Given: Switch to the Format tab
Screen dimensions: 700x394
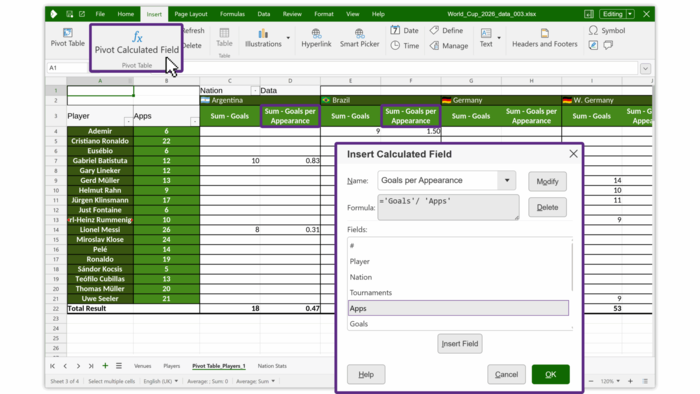Looking at the screenshot, I should click(x=324, y=14).
